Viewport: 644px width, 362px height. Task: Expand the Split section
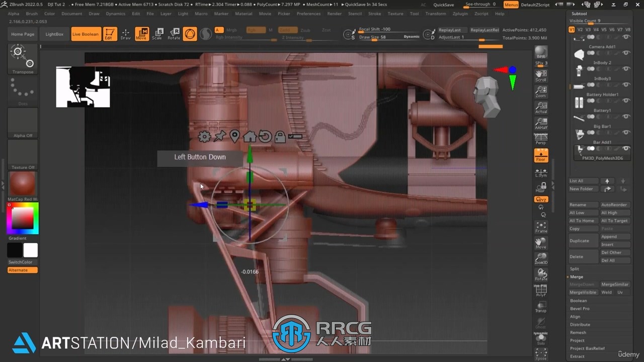tap(575, 269)
